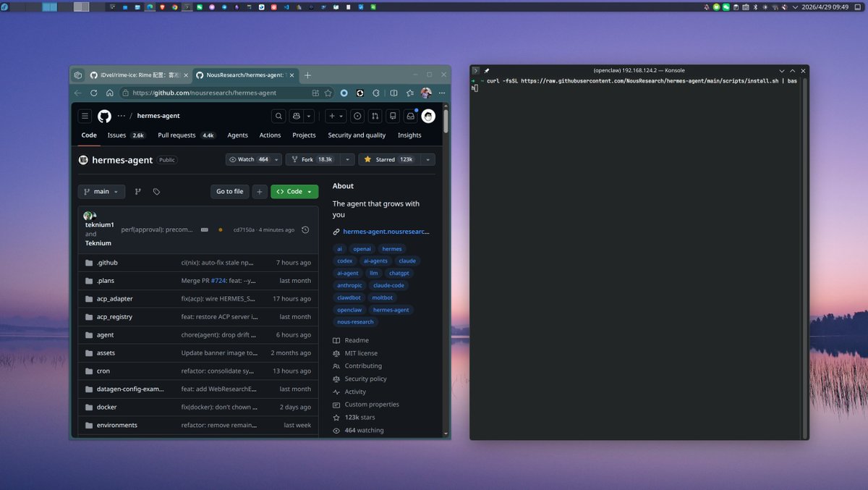
Task: Open the branches icon next to main
Action: (x=137, y=192)
